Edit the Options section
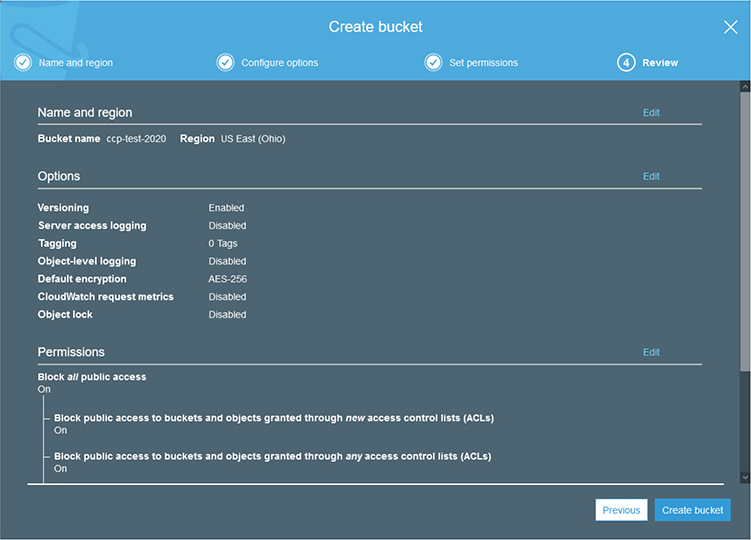This screenshot has height=540, width=751. coord(651,176)
